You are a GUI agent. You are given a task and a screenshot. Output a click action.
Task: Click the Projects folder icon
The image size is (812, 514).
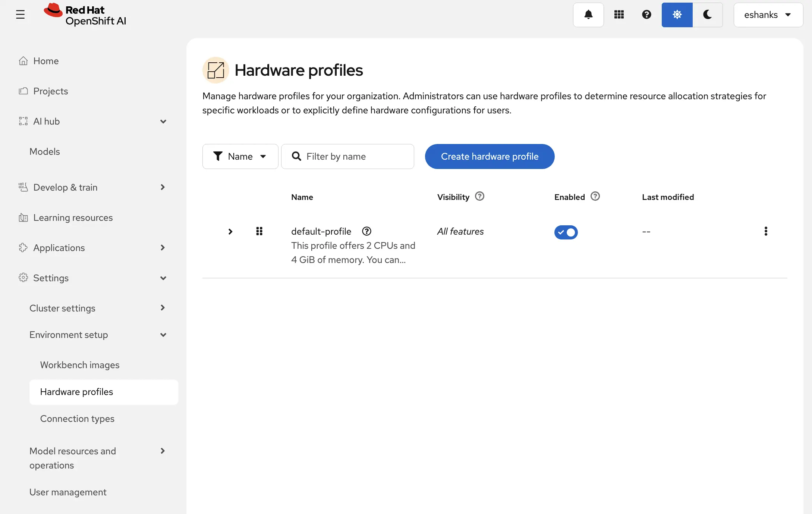[23, 91]
